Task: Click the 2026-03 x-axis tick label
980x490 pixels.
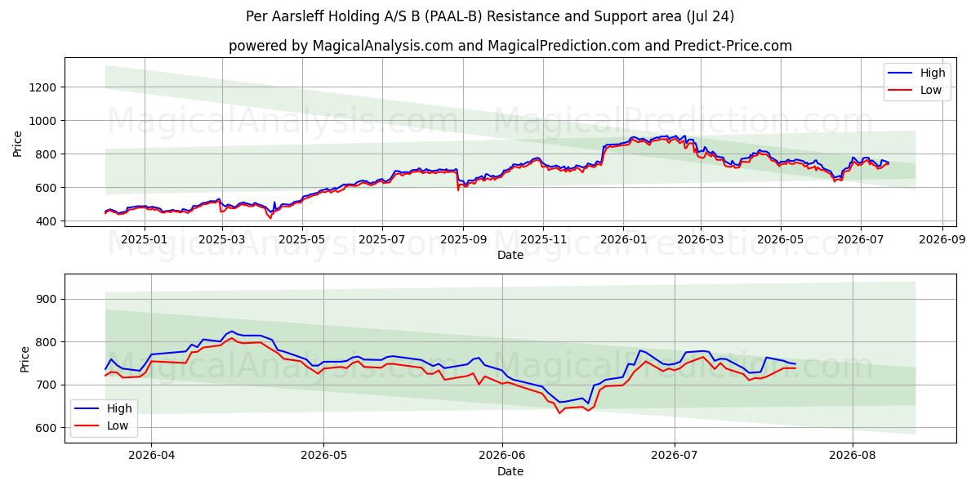Action: (701, 239)
